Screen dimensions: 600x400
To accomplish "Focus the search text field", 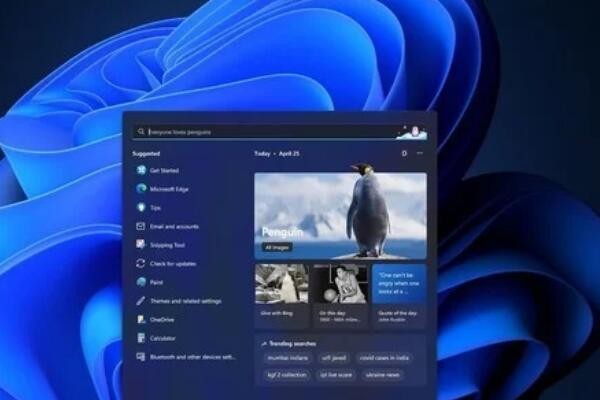I will click(280, 132).
